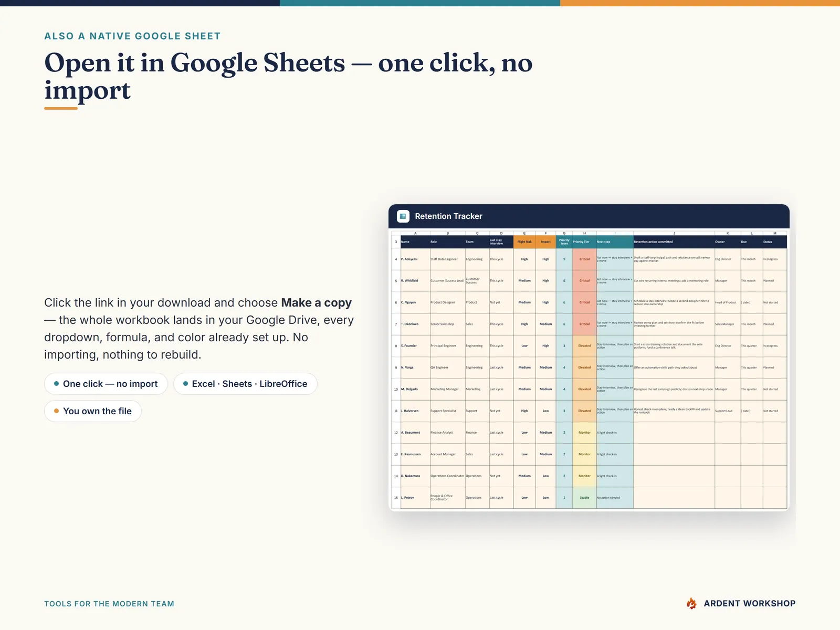Screen dimensions: 840x630
Task: Select the column J letter header
Action: tap(674, 233)
